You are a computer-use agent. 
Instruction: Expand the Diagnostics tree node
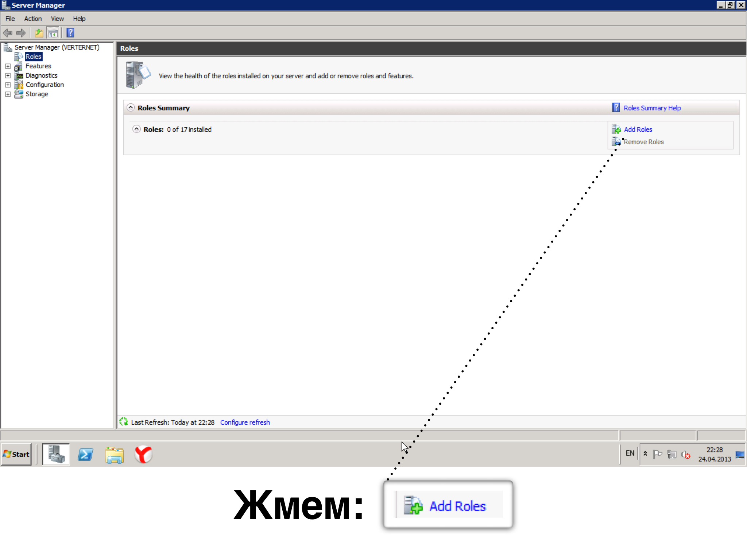pos(7,75)
